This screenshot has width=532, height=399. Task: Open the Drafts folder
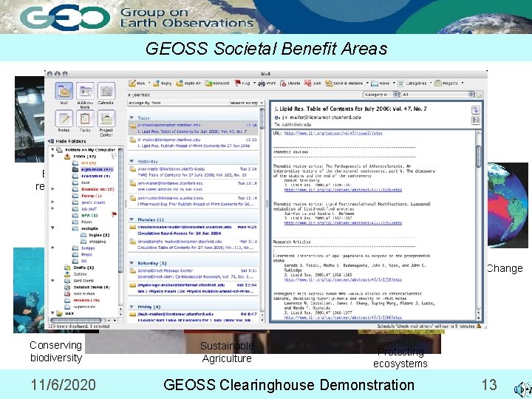[x=79, y=267]
